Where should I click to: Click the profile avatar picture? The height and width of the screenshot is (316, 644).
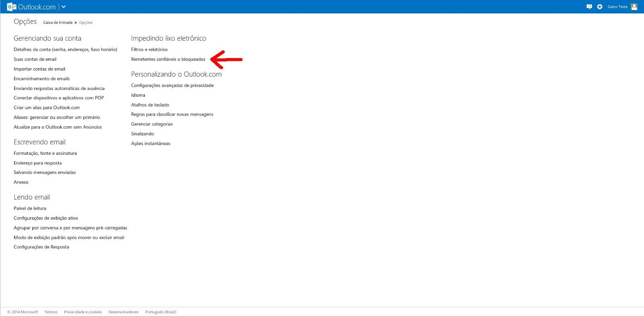pyautogui.click(x=634, y=7)
